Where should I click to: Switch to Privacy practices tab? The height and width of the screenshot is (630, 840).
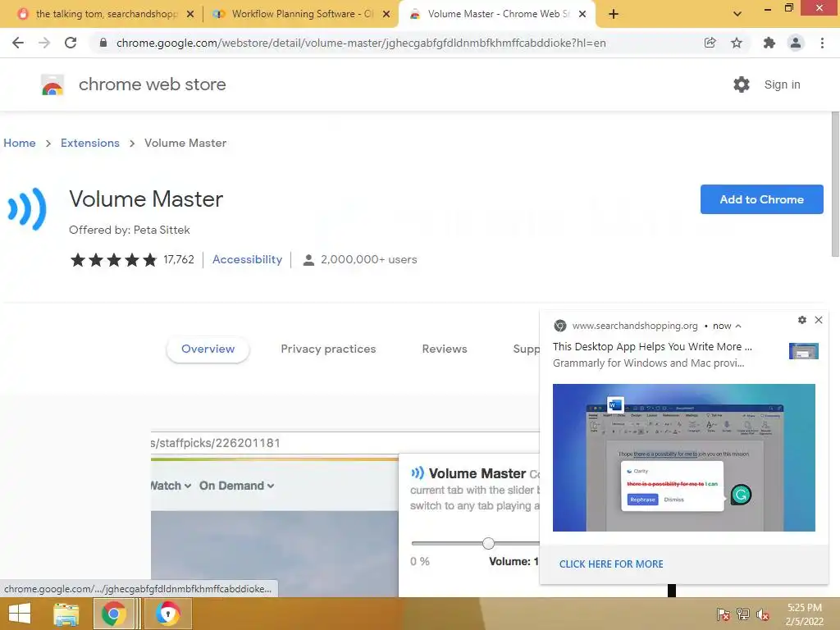pyautogui.click(x=328, y=349)
